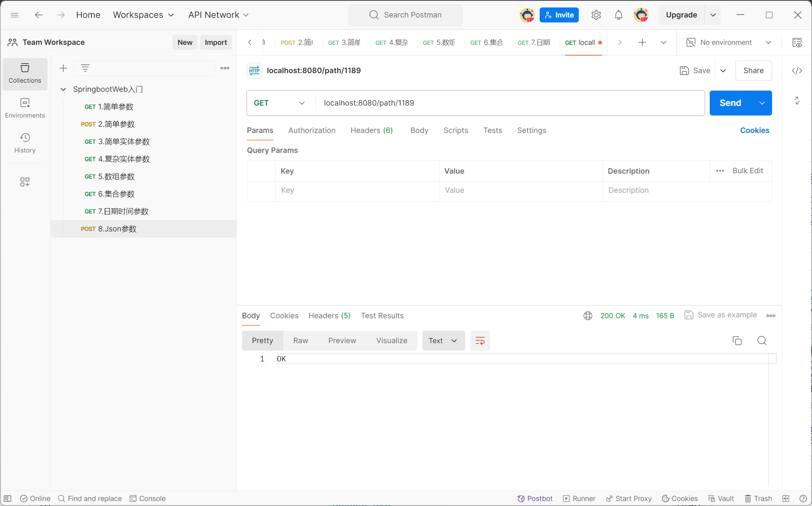
Task: Switch to the request Body tab
Action: click(419, 130)
